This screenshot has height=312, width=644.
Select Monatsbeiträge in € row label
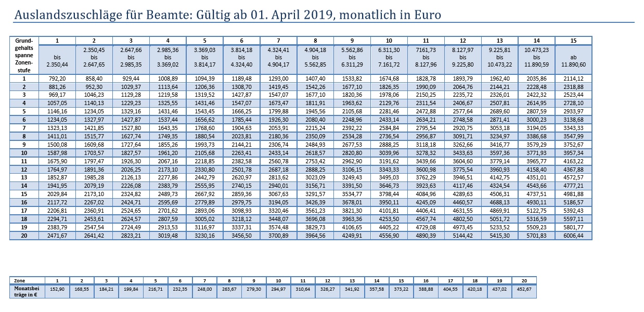pos(27,291)
